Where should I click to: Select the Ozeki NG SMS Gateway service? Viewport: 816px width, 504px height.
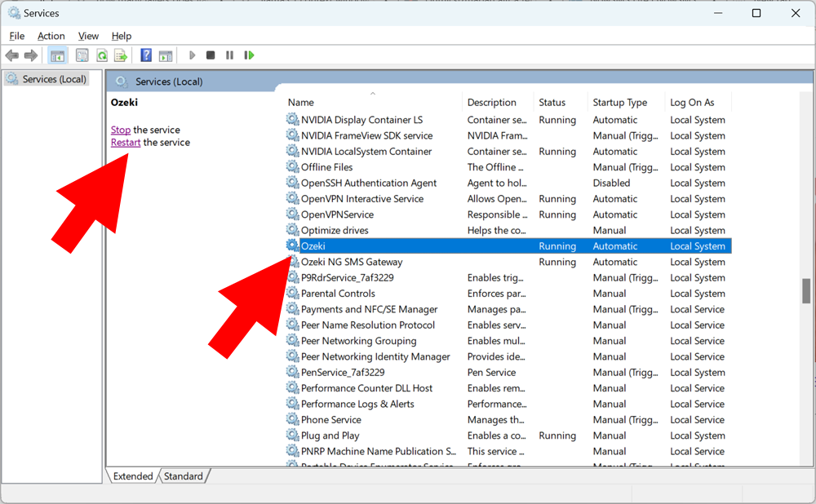coord(352,262)
